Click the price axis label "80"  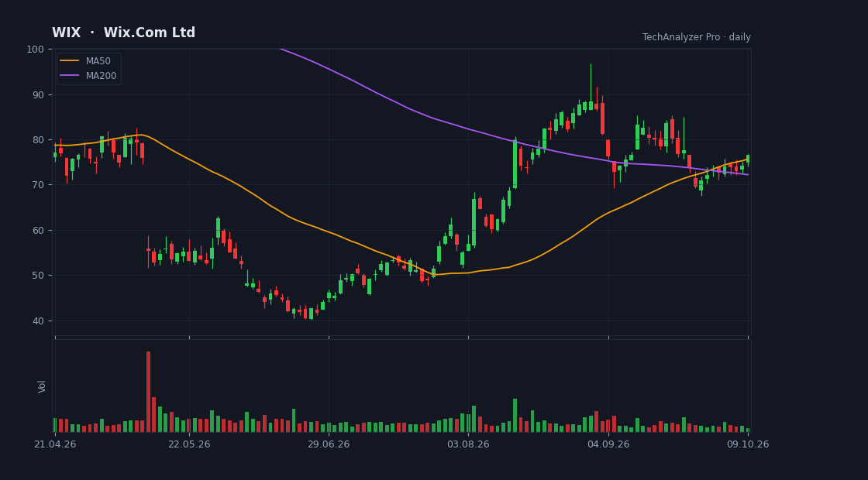38,140
